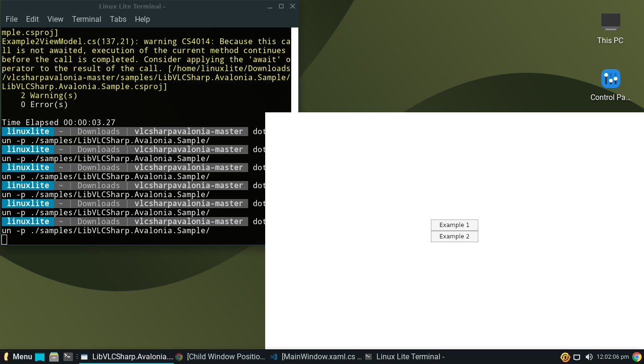Click the Linux Lite Menu button

point(18,356)
